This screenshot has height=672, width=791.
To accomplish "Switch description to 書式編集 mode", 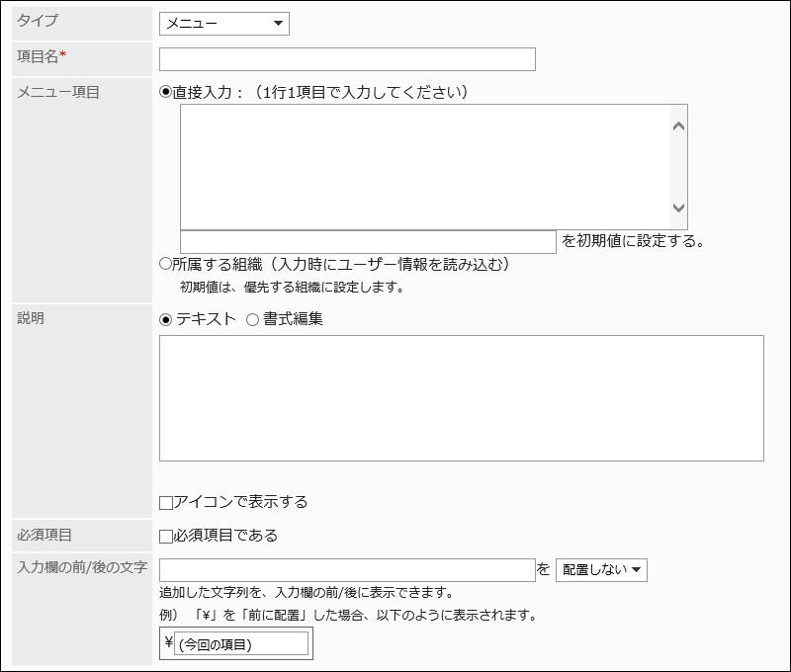I will click(x=252, y=319).
